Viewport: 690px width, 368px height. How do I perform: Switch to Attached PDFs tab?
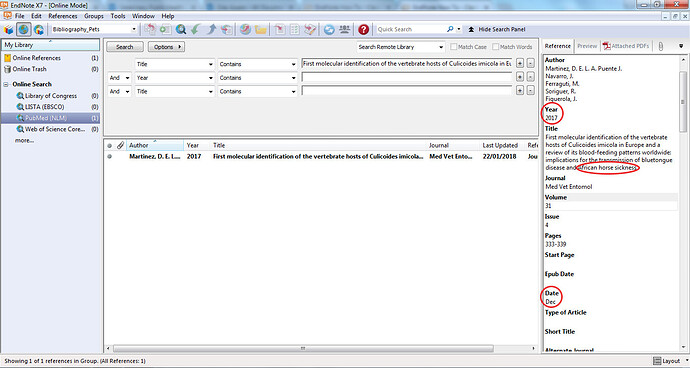pyautogui.click(x=626, y=46)
